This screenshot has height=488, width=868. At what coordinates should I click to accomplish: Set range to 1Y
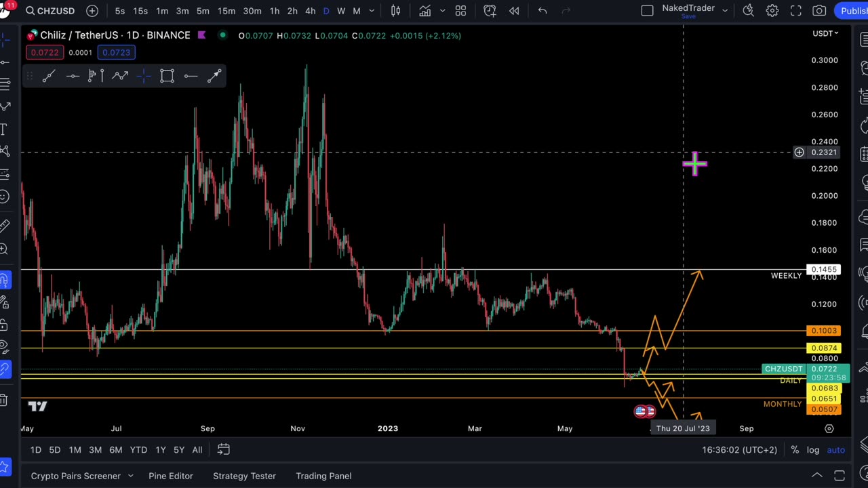click(161, 450)
